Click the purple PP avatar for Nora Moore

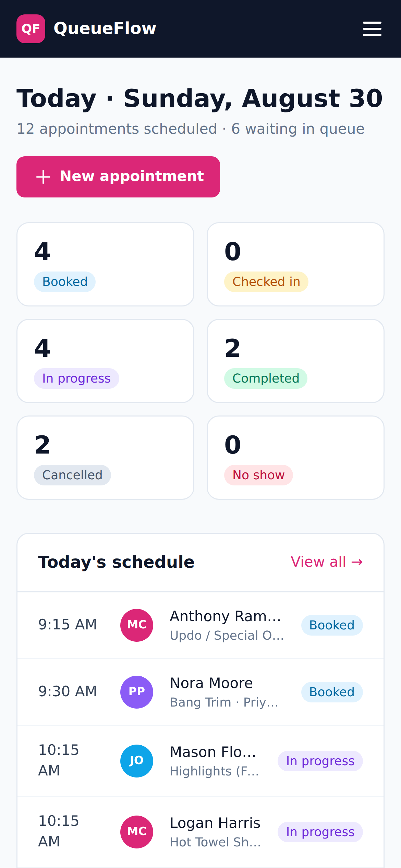coord(137,692)
